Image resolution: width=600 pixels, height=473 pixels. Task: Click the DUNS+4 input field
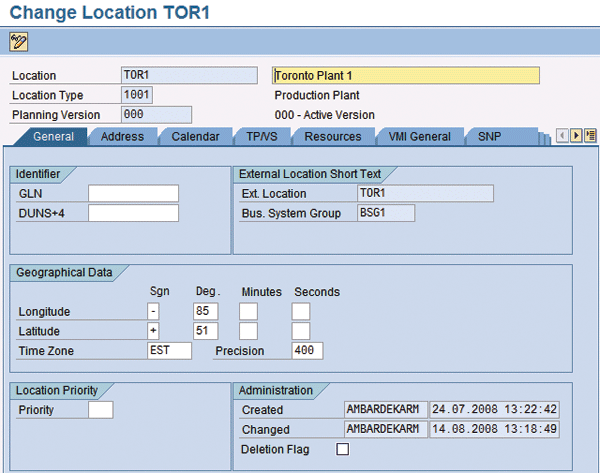tap(133, 213)
